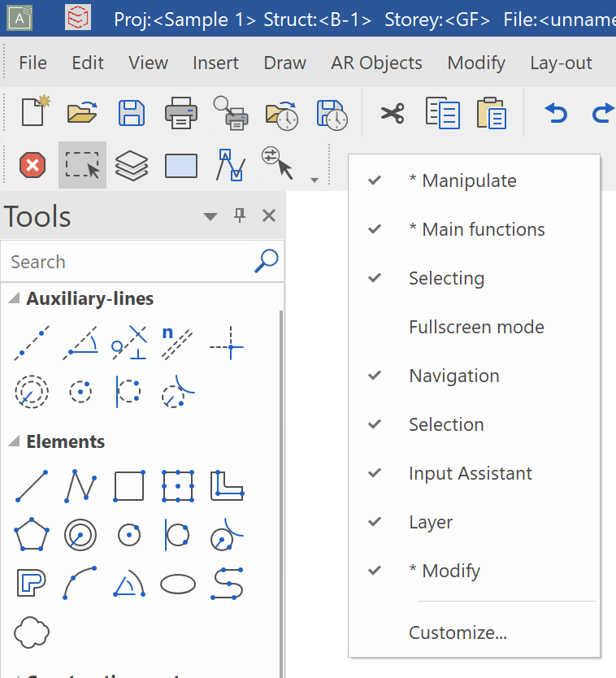Toggle Fullscreen mode in the menu

tap(476, 327)
